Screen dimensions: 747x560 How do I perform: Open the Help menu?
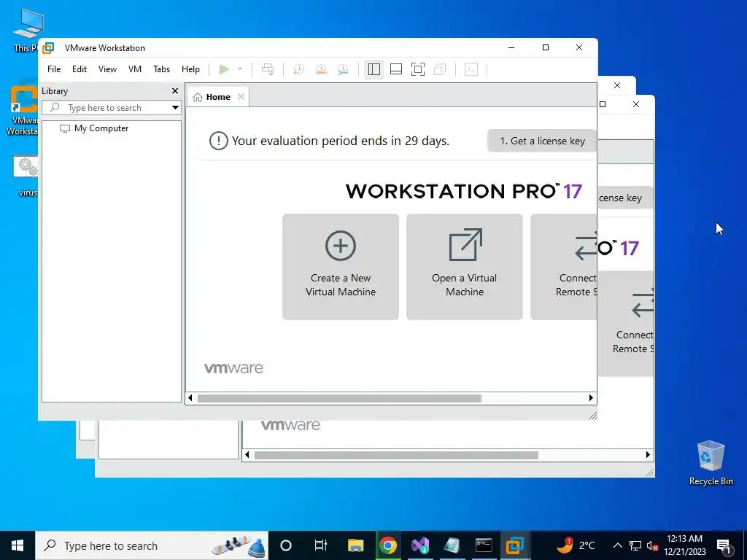point(190,69)
